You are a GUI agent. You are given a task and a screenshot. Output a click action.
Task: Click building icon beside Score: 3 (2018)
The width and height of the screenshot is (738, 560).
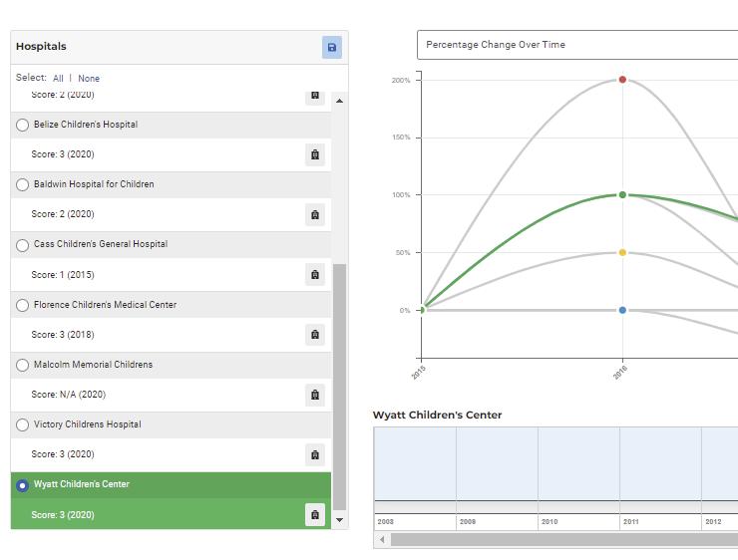[315, 335]
